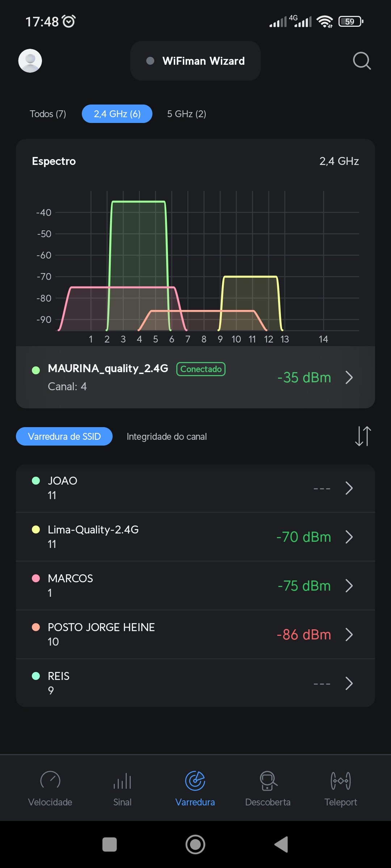This screenshot has height=868, width=391.
Task: Select the 2,4 GHz (6) filter
Action: pyautogui.click(x=117, y=114)
